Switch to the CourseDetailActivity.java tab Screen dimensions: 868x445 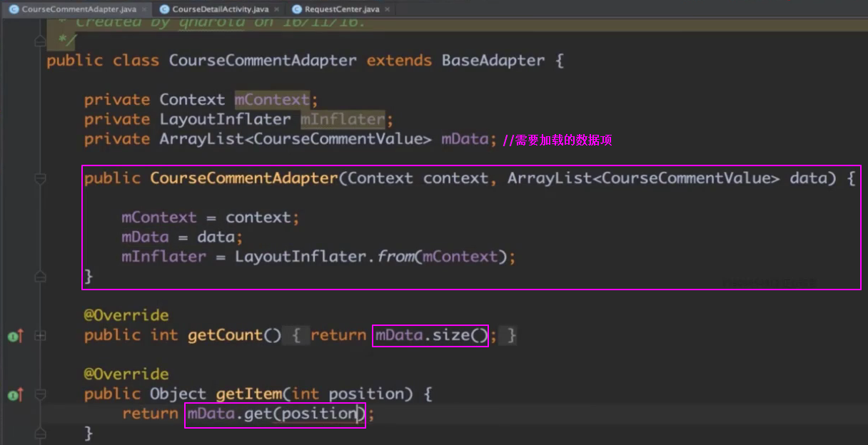click(220, 9)
